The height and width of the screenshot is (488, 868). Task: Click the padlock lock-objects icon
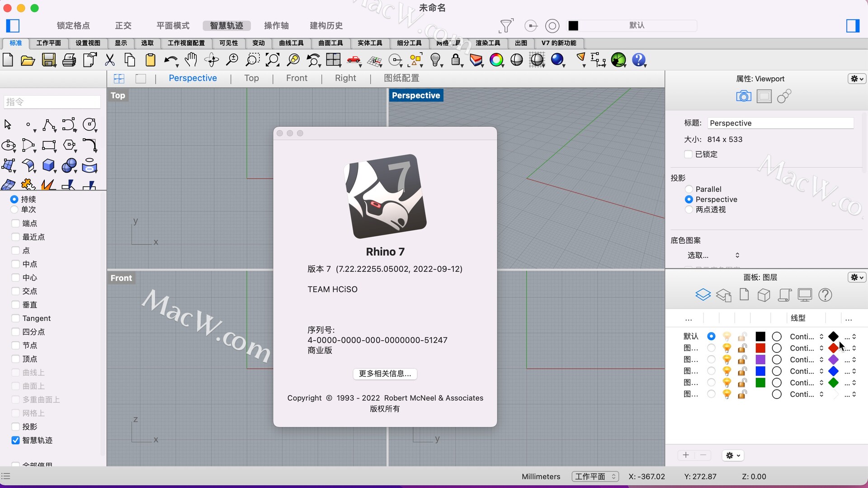[456, 60]
